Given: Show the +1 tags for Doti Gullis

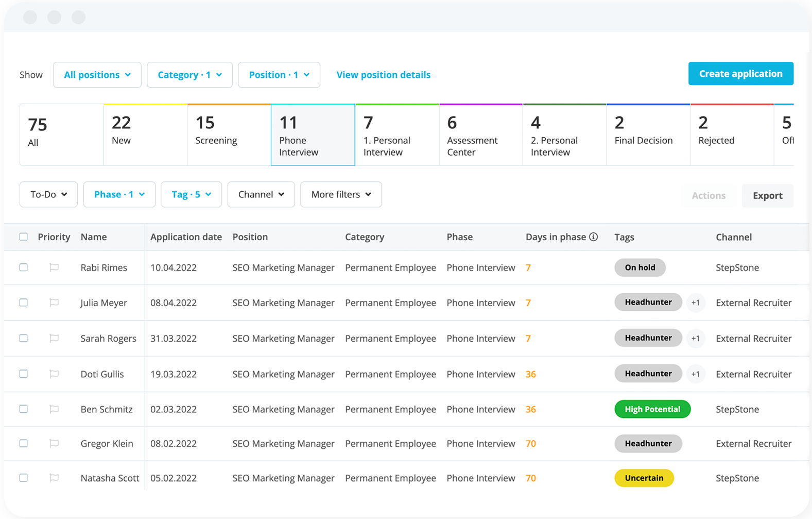Looking at the screenshot, I should pos(696,374).
